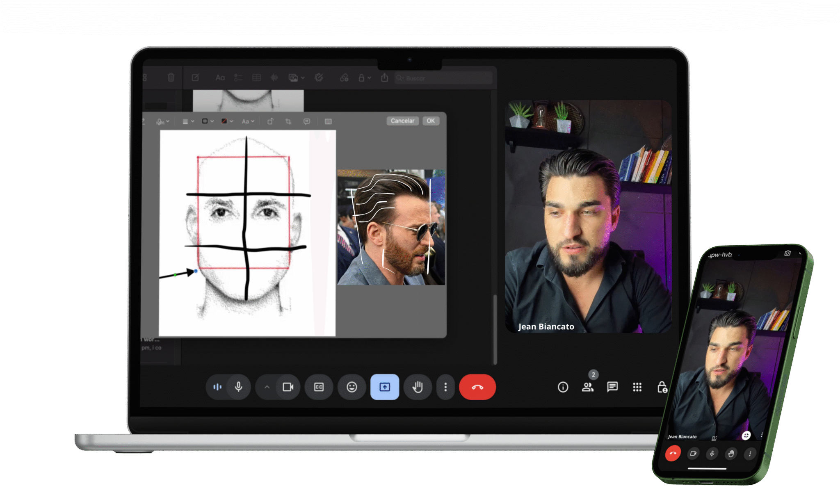Open the activities grid icon

point(637,387)
